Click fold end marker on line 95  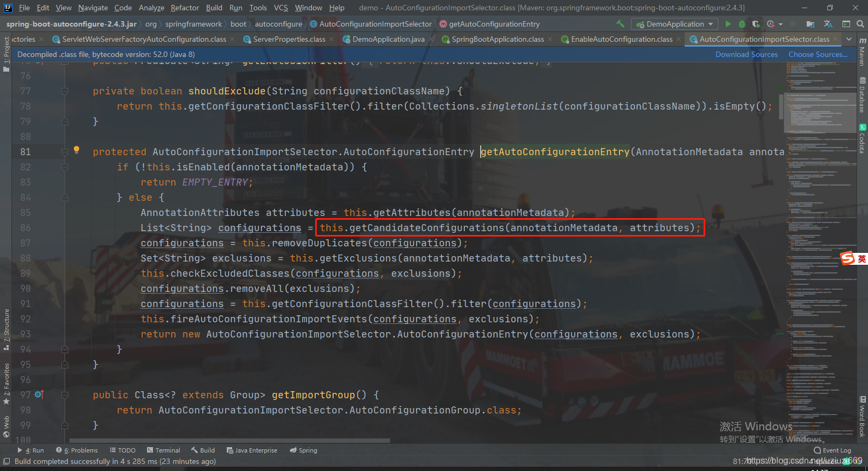pos(65,365)
